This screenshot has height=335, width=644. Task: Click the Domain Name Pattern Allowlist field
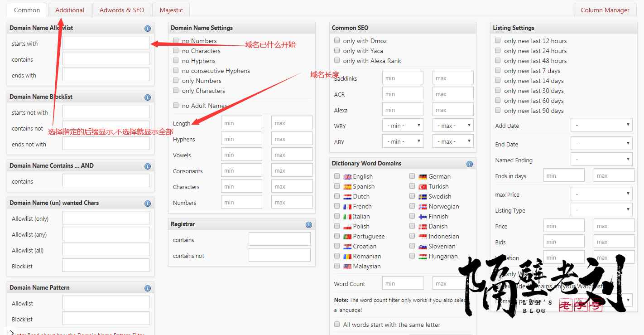106,303
